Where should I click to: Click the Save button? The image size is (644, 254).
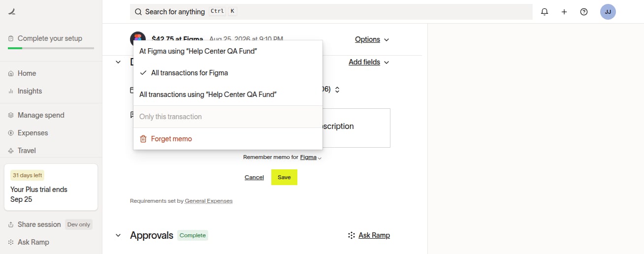(284, 177)
